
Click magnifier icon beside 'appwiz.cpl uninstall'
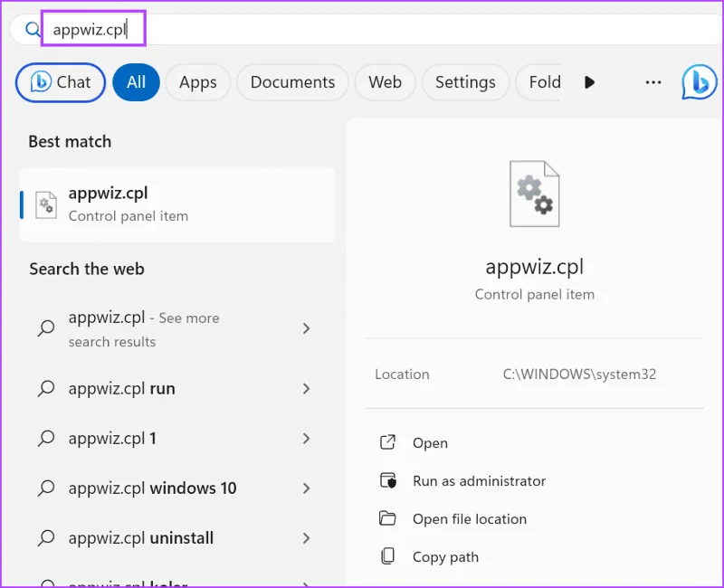tap(46, 537)
